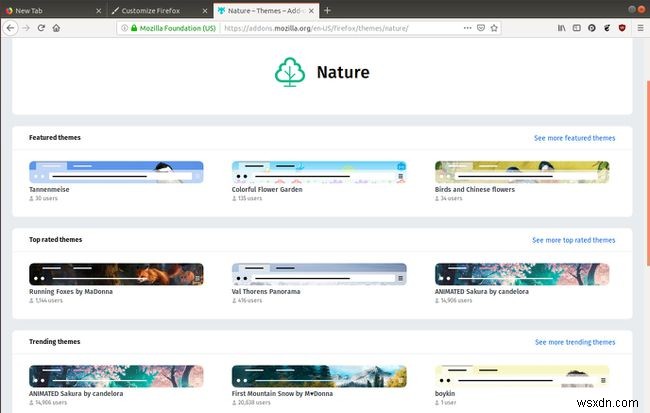650x413 pixels.
Task: Click the Tannenmeise theme title
Action: [49, 189]
